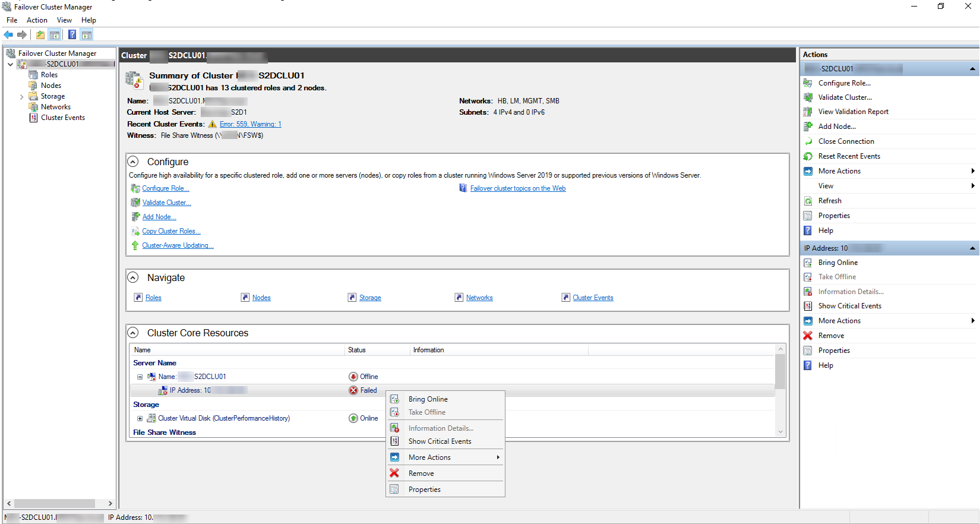Viewport: 980px width, 524px height.
Task: Click the Information column header
Action: 499,350
